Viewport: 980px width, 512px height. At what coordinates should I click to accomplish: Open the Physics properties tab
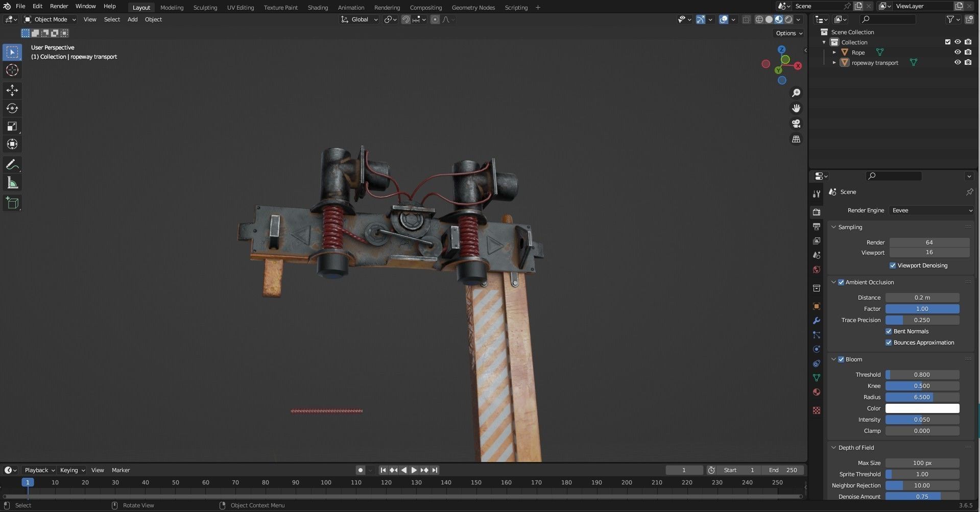817,349
